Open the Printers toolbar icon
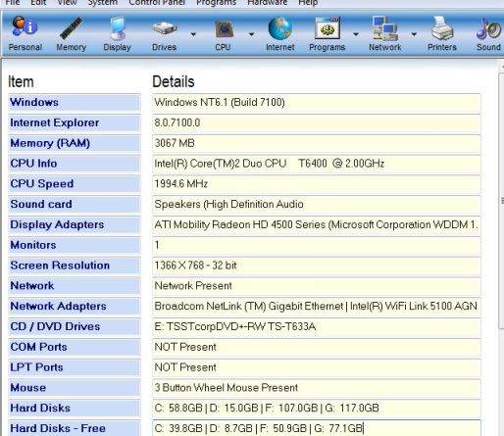This screenshot has width=504, height=436. tap(442, 33)
